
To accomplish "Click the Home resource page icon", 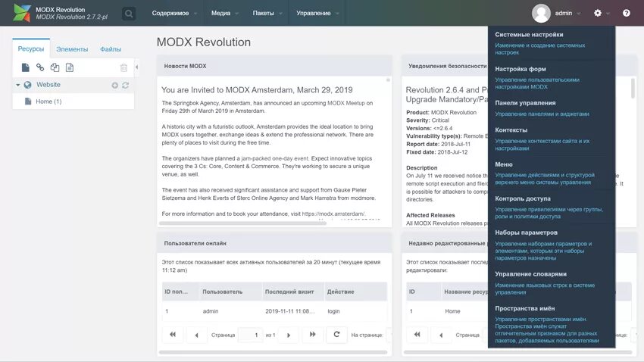I will (28, 101).
